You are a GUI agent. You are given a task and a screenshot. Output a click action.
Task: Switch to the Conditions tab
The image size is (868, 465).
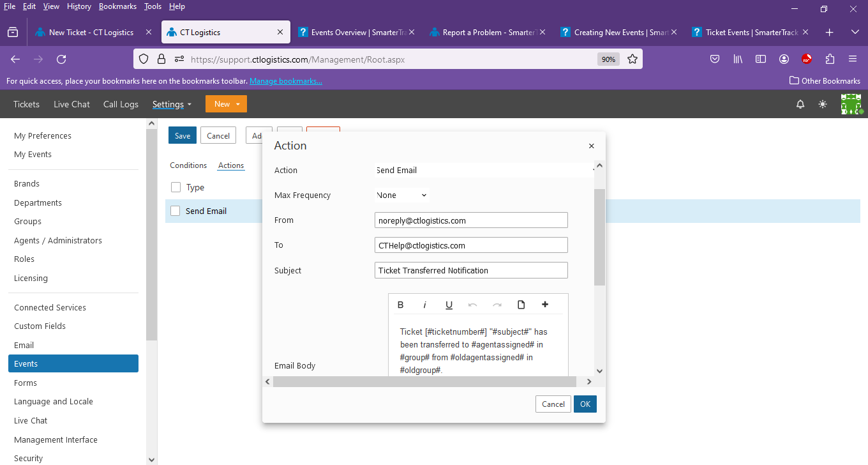pyautogui.click(x=188, y=165)
